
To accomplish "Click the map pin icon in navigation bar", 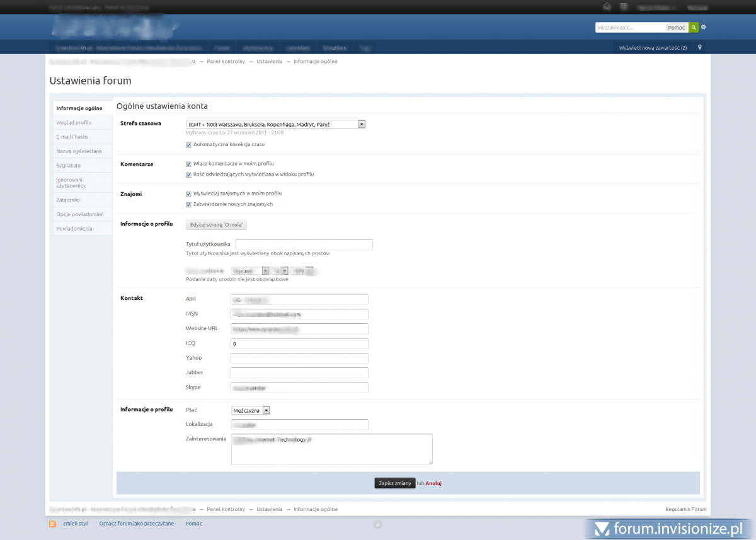I will (x=699, y=47).
